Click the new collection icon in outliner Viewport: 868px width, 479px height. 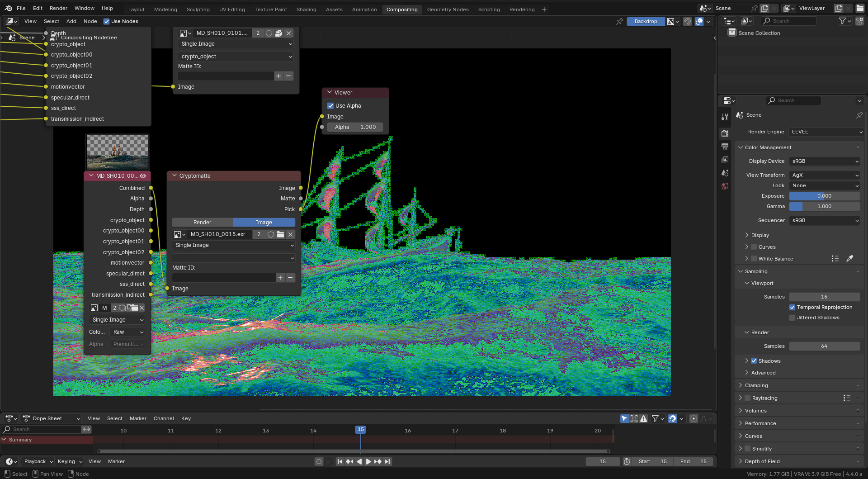point(859,21)
